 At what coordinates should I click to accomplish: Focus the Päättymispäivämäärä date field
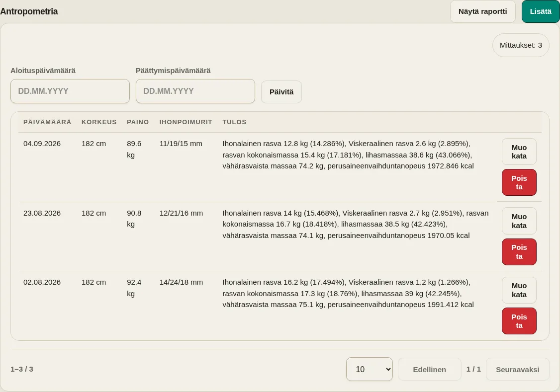(195, 91)
